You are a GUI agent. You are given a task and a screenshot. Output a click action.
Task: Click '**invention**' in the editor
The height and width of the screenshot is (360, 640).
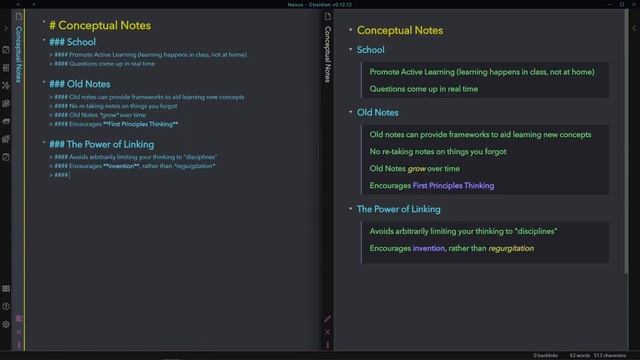pyautogui.click(x=121, y=166)
